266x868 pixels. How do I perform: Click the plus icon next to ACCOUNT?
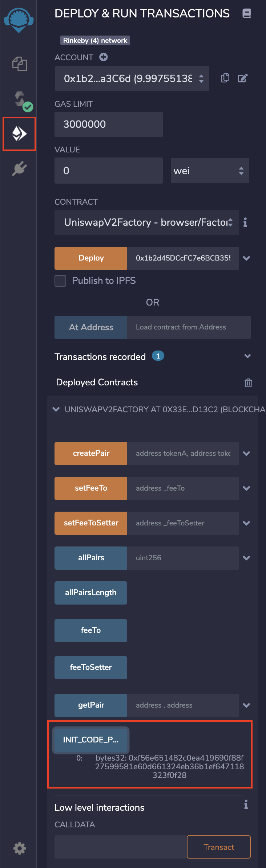click(x=104, y=57)
